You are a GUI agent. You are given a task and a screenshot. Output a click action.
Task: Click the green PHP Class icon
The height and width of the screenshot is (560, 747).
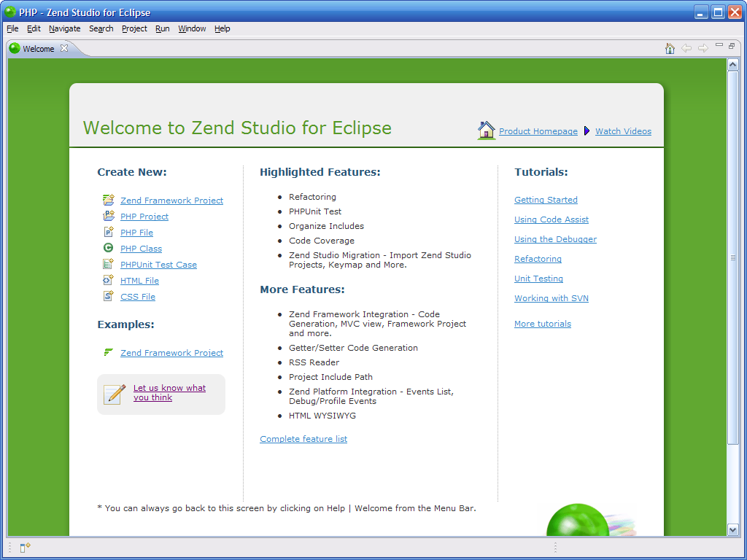(108, 248)
